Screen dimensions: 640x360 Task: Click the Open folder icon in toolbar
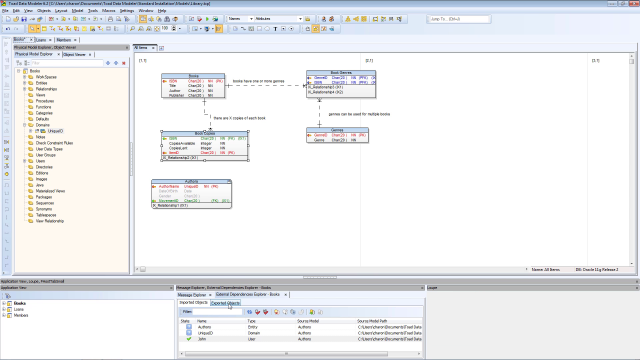click(16, 19)
